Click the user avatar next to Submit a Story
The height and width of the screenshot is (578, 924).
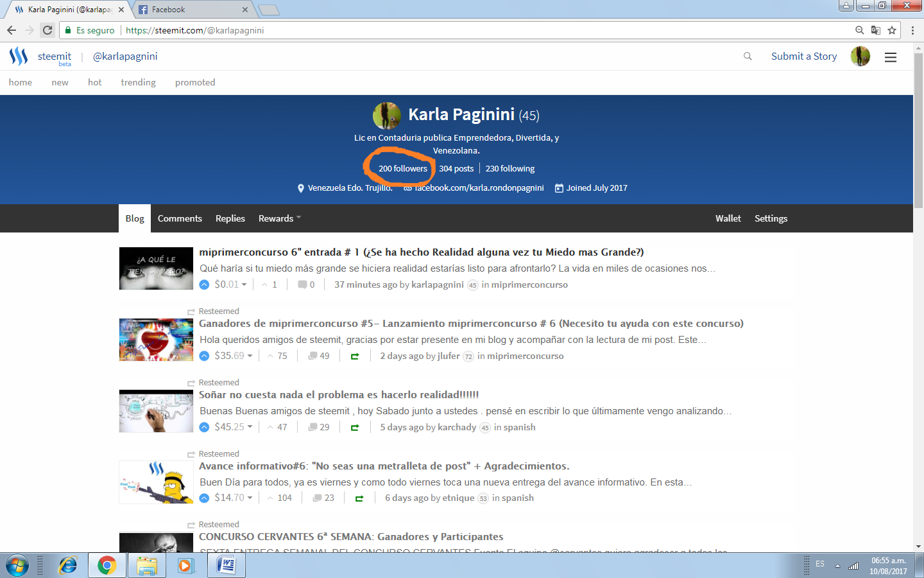(x=860, y=57)
